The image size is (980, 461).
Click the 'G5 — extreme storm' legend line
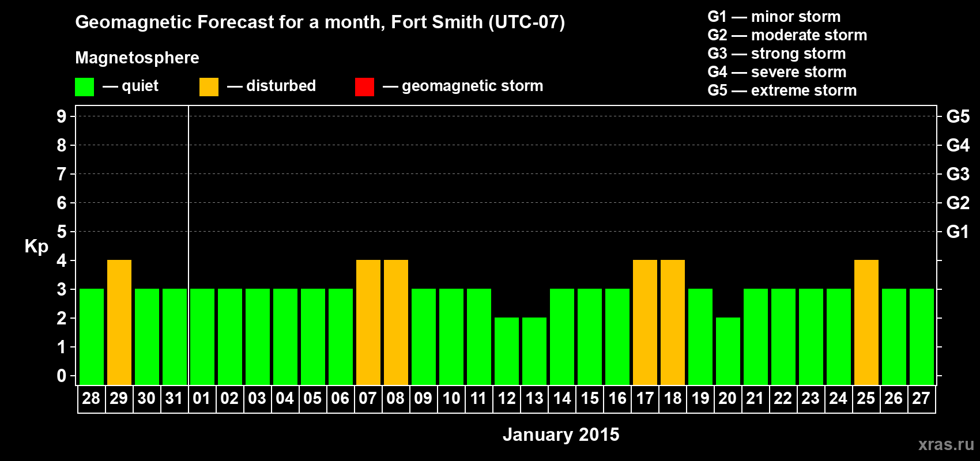click(x=782, y=90)
